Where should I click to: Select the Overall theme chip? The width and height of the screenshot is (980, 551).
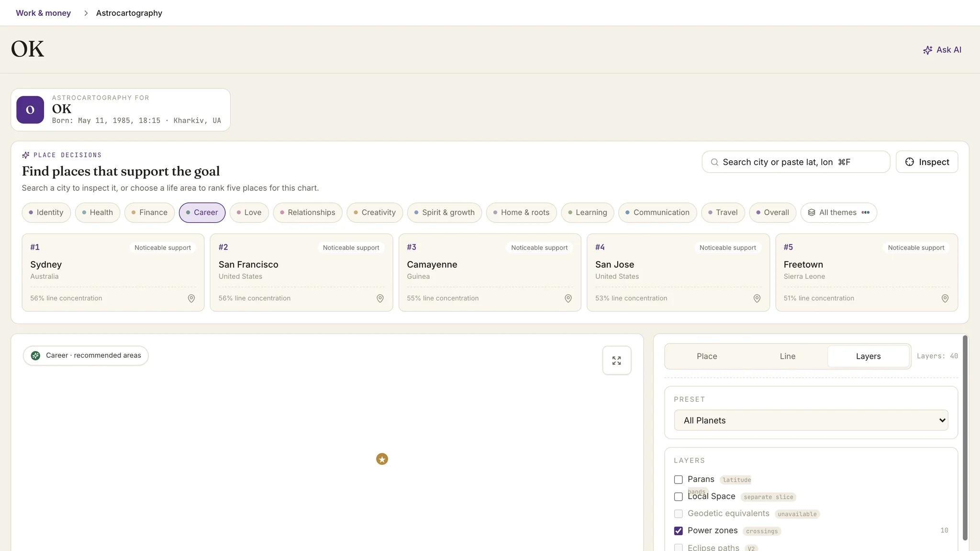coord(773,213)
